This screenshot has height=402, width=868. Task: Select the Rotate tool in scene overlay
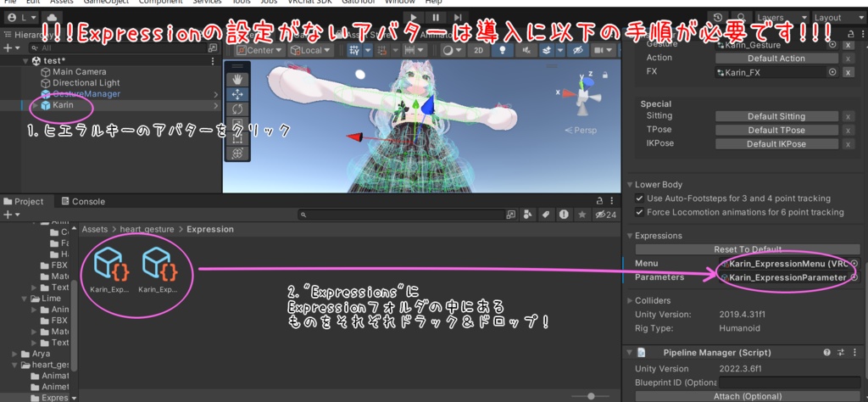[237, 109]
